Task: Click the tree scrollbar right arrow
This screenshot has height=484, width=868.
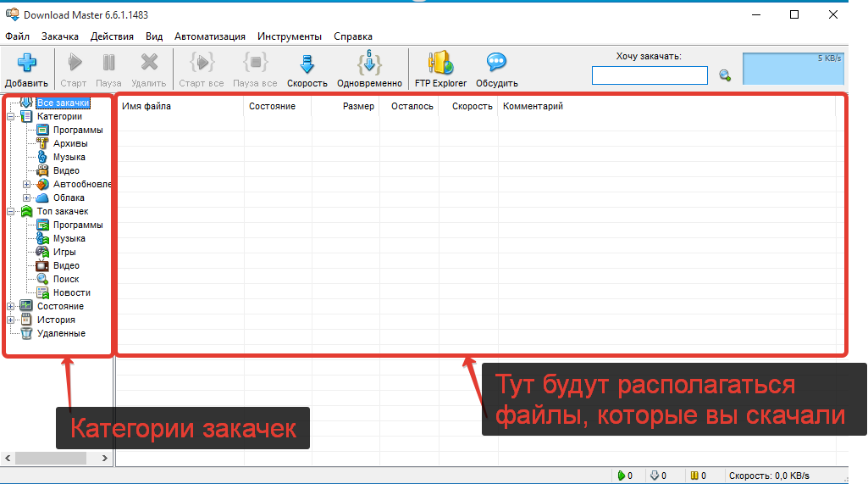Action: (x=105, y=459)
